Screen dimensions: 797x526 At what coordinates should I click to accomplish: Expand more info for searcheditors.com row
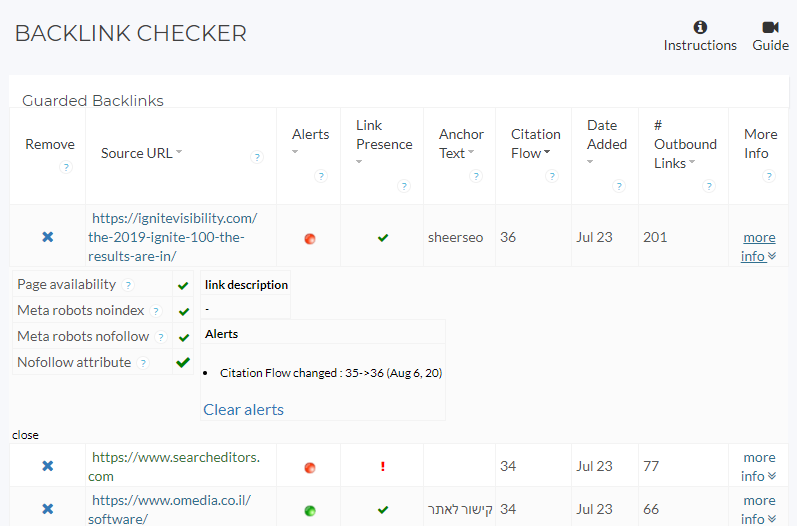758,467
